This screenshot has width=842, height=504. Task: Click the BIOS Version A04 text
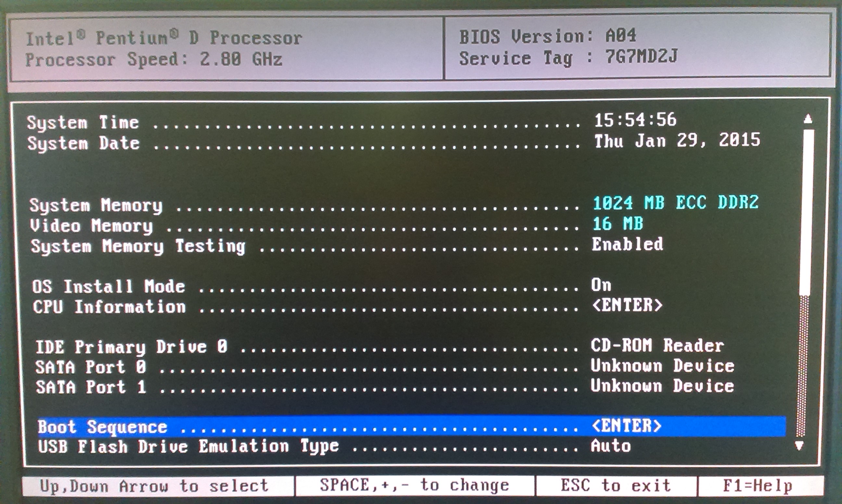tap(547, 36)
